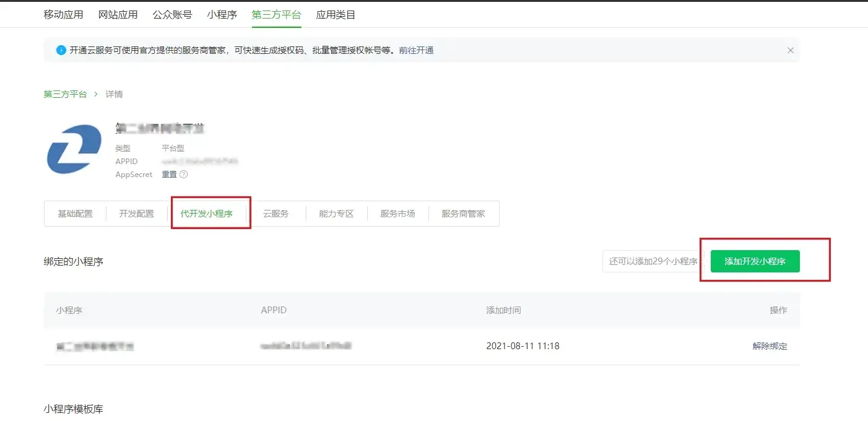Click the platform logo image
The image size is (868, 421).
[74, 149]
